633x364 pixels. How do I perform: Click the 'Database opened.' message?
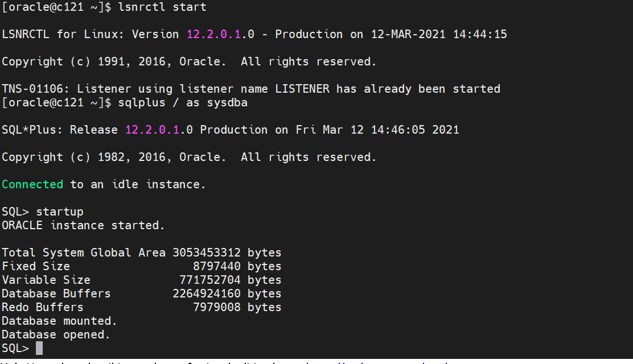click(56, 334)
